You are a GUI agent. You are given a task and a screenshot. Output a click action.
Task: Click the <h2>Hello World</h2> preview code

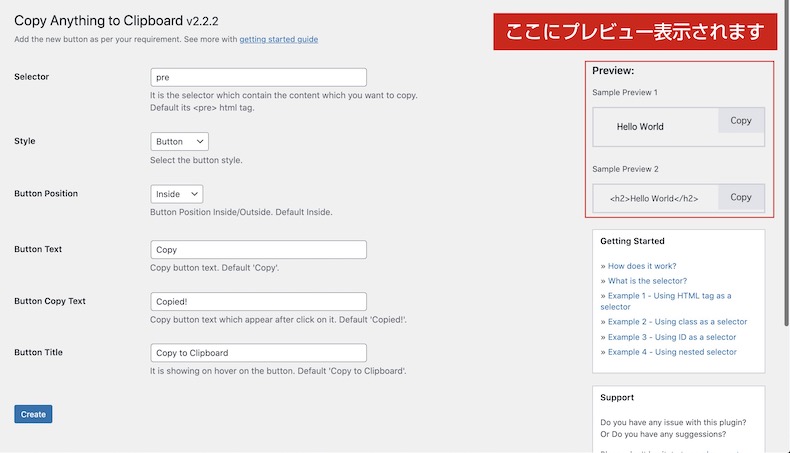(x=654, y=199)
